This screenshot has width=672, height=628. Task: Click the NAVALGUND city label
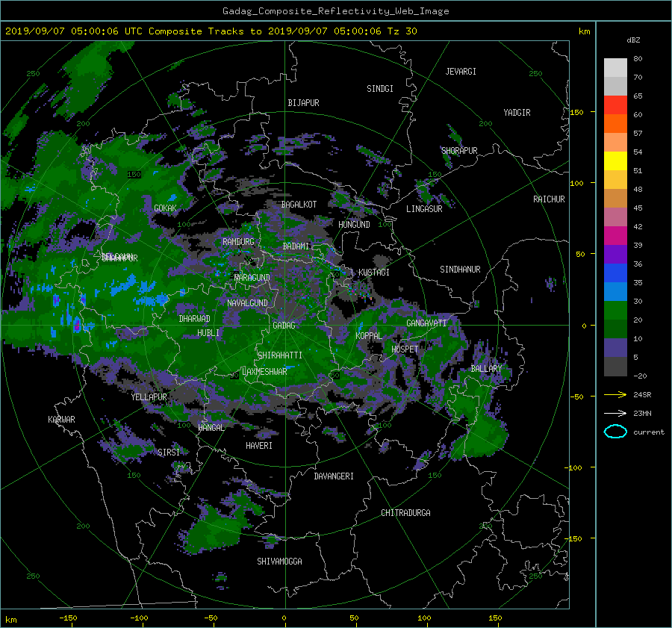pos(247,303)
